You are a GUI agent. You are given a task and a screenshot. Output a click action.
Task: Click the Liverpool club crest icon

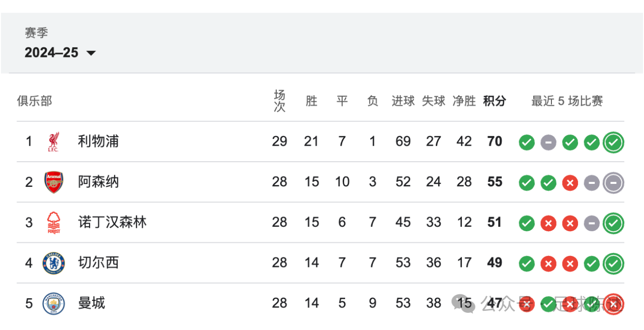[53, 142]
